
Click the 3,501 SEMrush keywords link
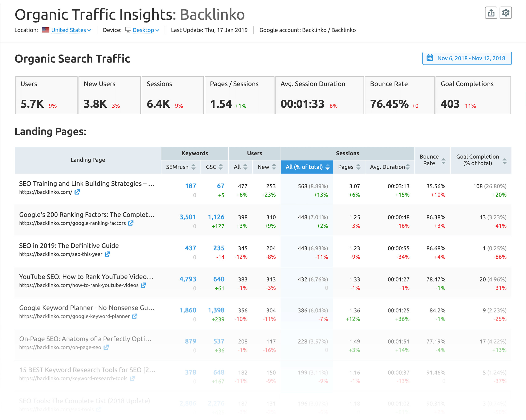pyautogui.click(x=188, y=217)
